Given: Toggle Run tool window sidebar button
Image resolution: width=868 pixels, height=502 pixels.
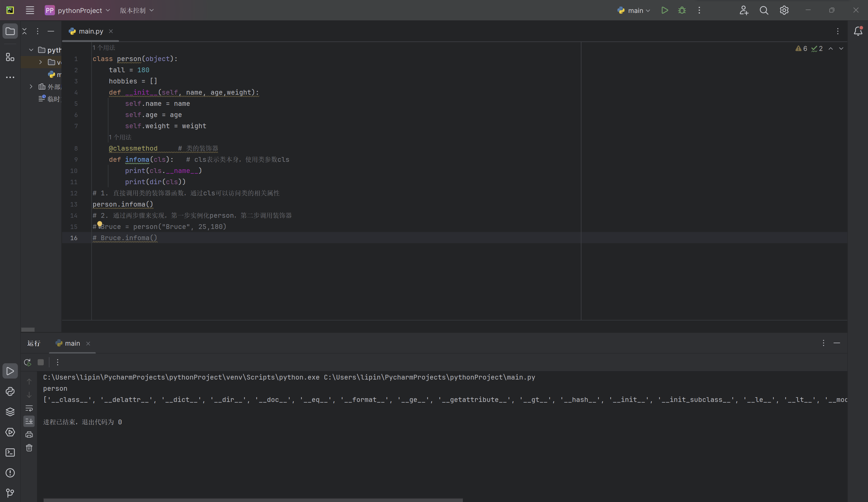Looking at the screenshot, I should [10, 371].
